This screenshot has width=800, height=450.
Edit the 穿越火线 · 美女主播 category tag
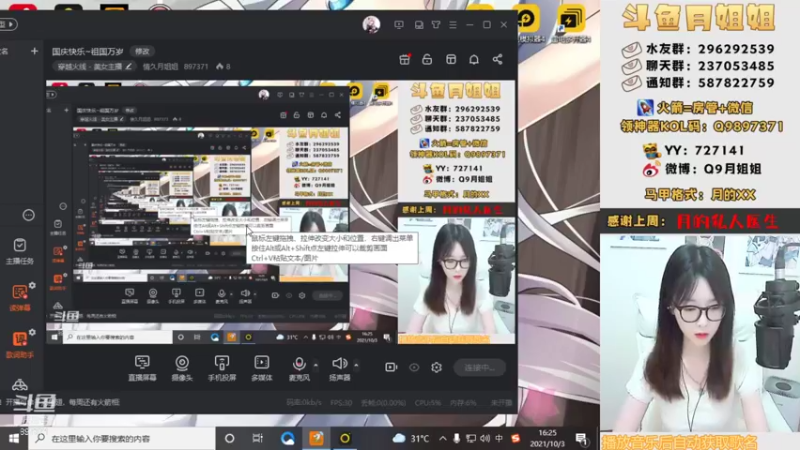click(94, 66)
